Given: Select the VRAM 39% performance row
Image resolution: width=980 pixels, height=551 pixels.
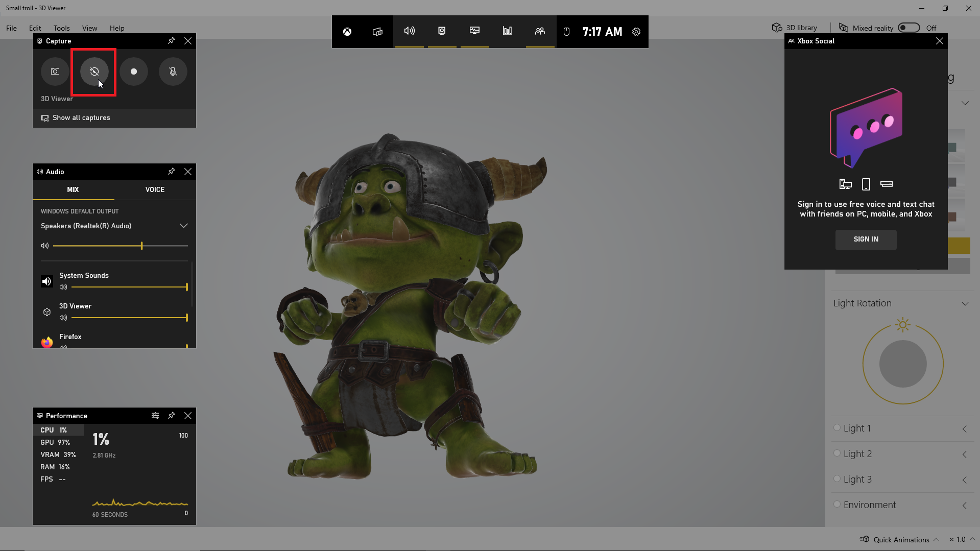Looking at the screenshot, I should click(x=59, y=454).
